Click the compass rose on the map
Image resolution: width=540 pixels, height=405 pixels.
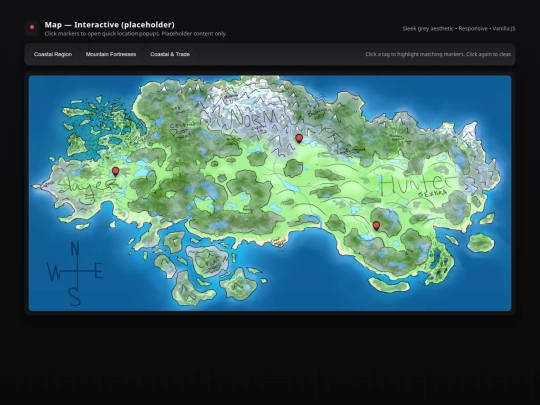click(x=75, y=273)
